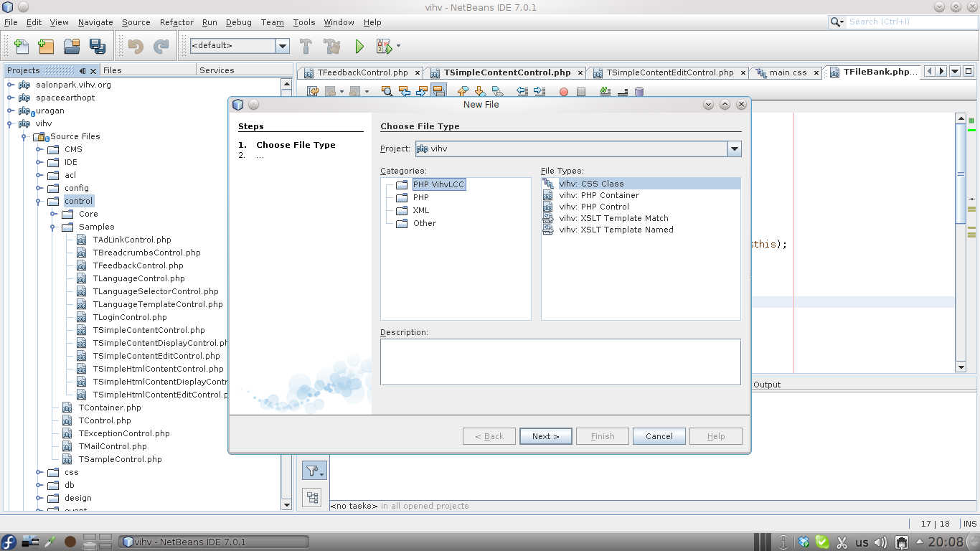Toggle highlight mode icon below the filter button
The width and height of the screenshot is (980, 551).
pyautogui.click(x=312, y=496)
